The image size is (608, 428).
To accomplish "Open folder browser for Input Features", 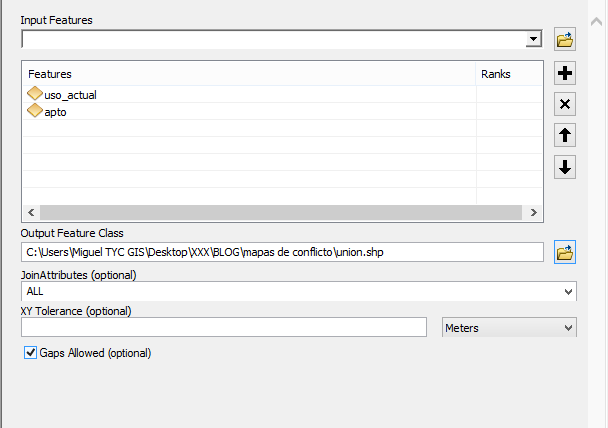I will tap(565, 39).
